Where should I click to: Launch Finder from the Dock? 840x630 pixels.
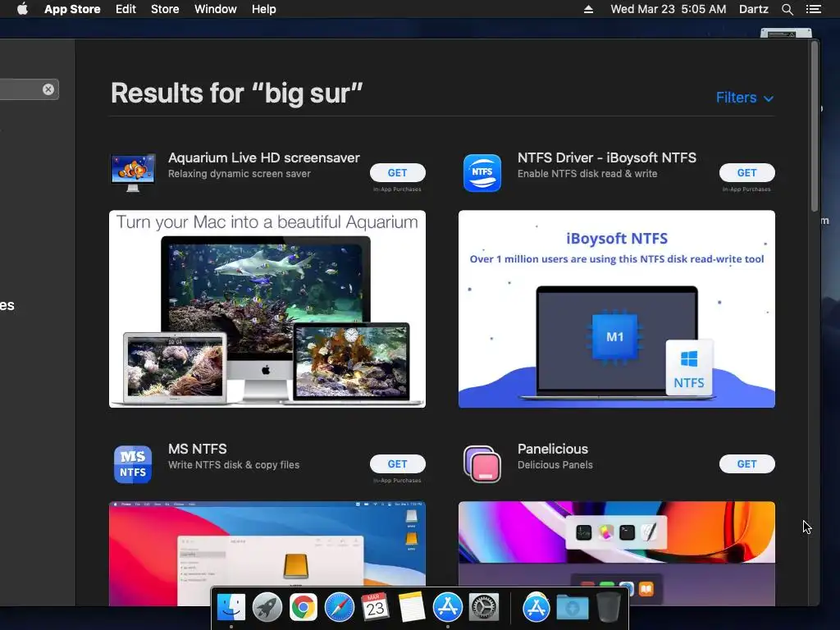point(231,608)
